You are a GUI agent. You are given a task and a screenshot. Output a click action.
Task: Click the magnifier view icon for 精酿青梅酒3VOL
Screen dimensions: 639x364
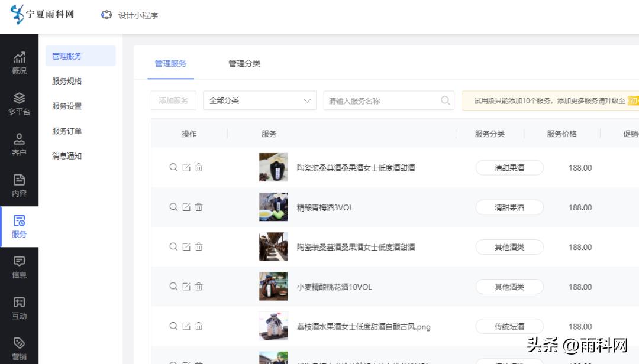(x=173, y=207)
